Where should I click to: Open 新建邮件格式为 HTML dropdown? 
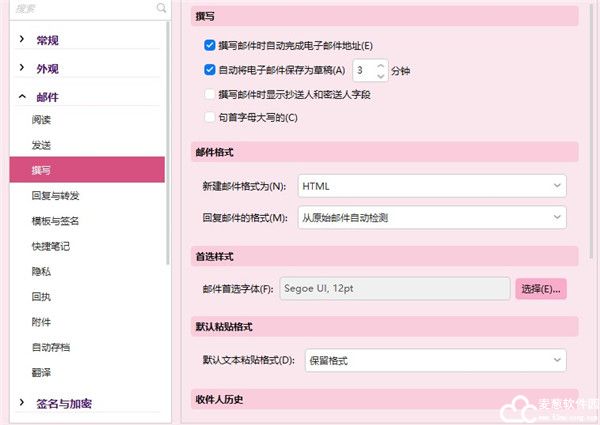tap(432, 186)
